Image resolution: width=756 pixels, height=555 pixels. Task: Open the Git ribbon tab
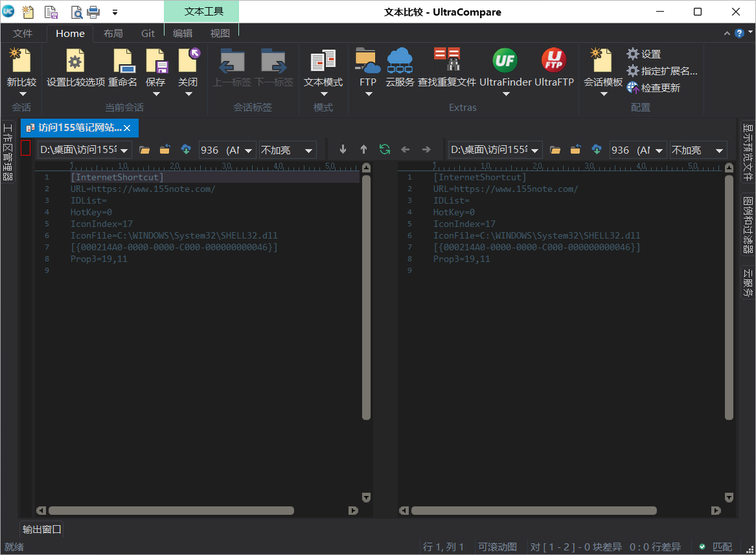pos(148,34)
